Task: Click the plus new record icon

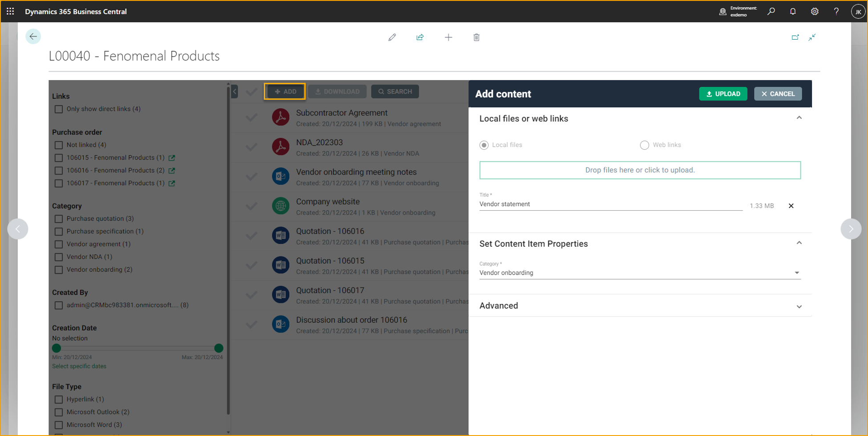Action: point(448,37)
